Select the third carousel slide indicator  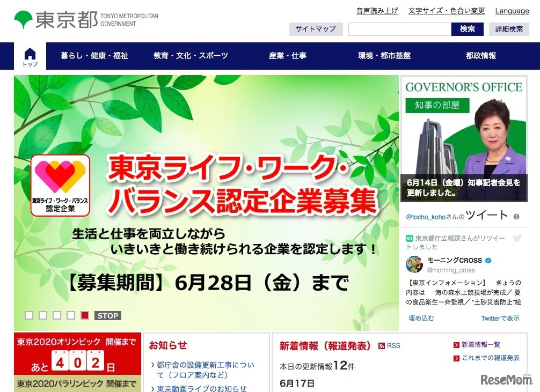pyautogui.click(x=57, y=315)
